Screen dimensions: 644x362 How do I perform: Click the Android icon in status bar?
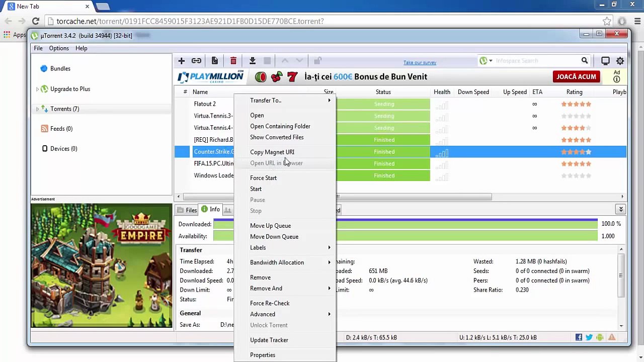600,337
